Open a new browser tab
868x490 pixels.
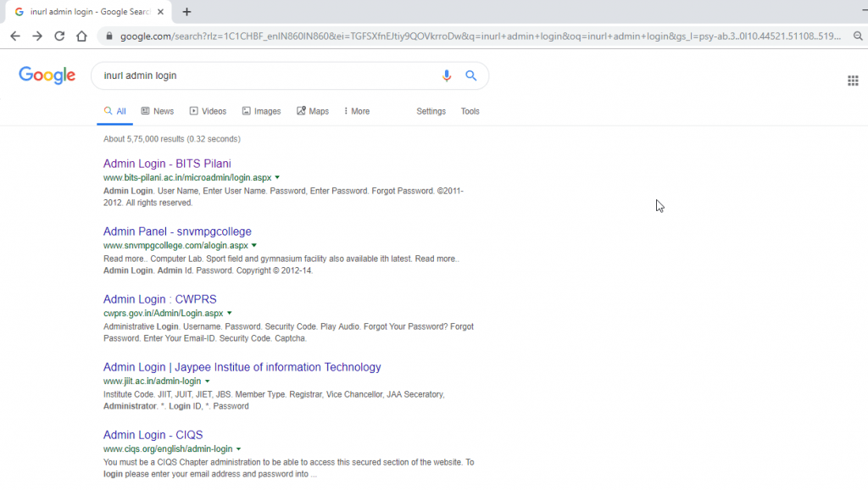point(186,12)
